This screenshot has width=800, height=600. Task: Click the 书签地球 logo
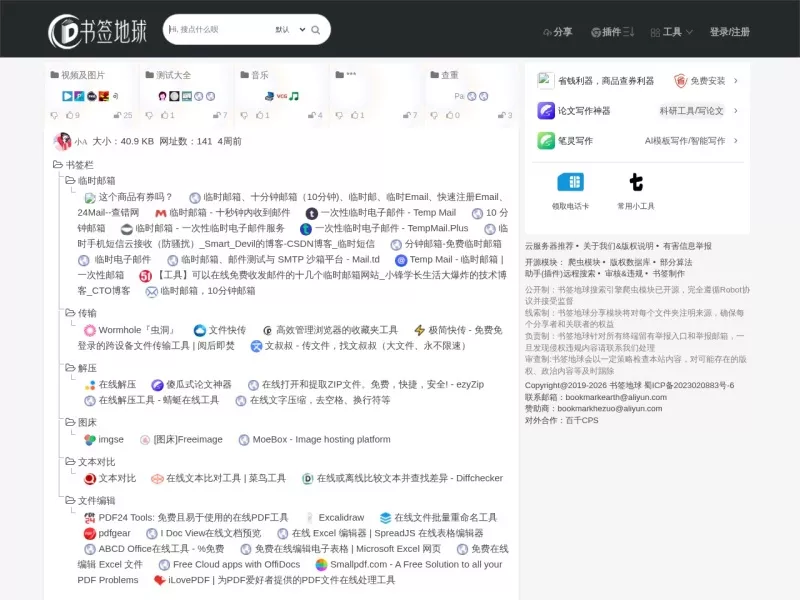tap(97, 31)
